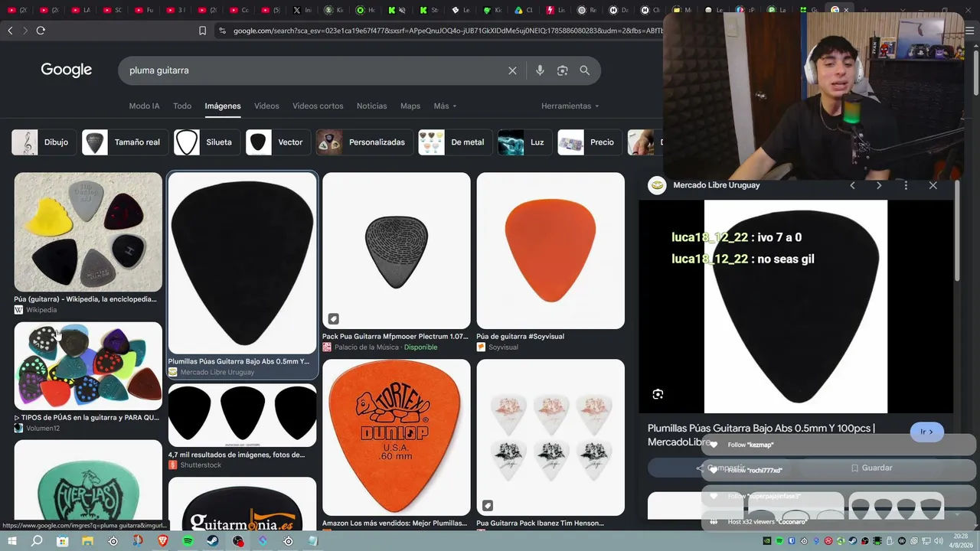The height and width of the screenshot is (551, 980).
Task: Open the colorful picks Volumen12 thumbnail
Action: [88, 366]
